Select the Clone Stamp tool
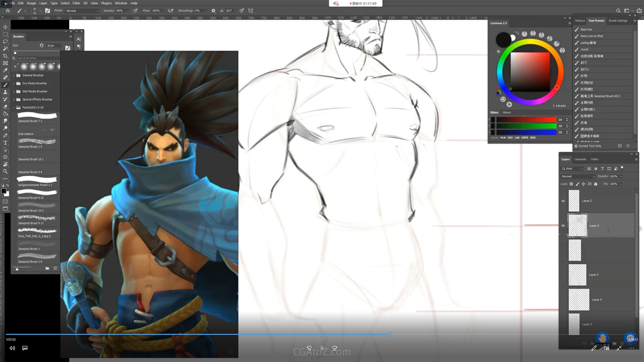The height and width of the screenshot is (362, 644). pyautogui.click(x=5, y=92)
